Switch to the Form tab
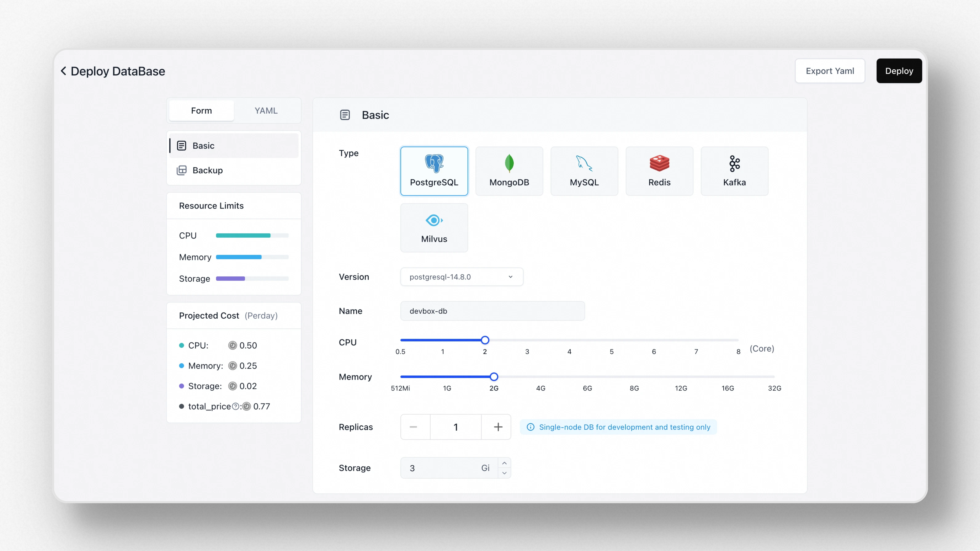The width and height of the screenshot is (980, 551). (x=201, y=111)
